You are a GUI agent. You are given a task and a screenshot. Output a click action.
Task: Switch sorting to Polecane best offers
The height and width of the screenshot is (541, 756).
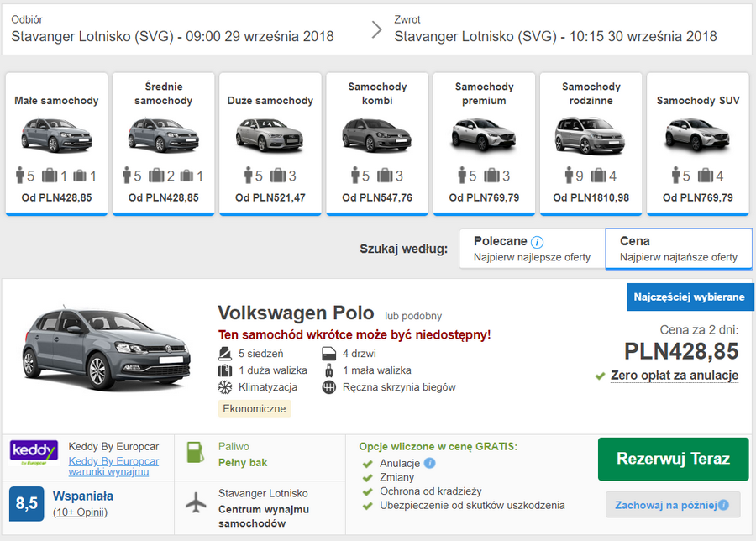pos(531,247)
